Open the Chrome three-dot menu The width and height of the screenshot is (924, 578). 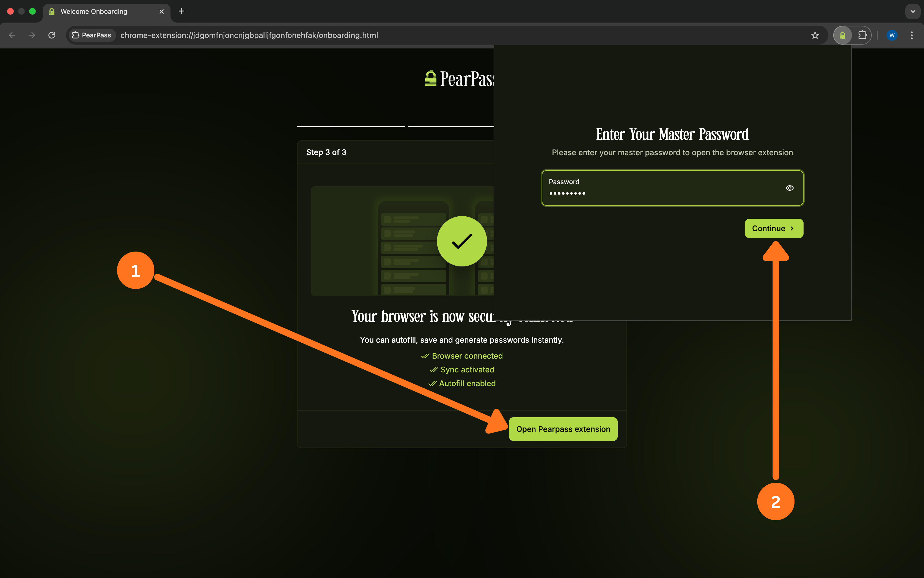[912, 35]
